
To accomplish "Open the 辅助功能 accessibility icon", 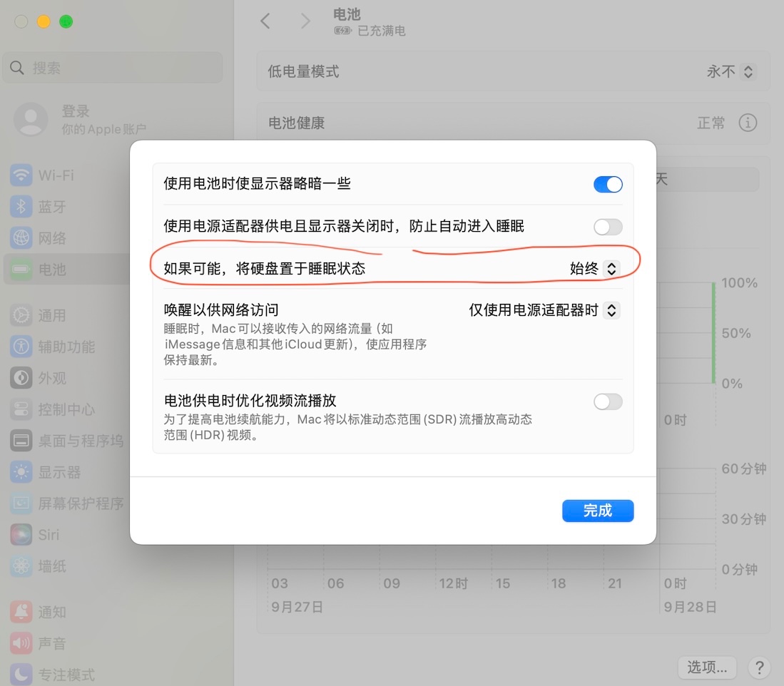I will pos(21,347).
